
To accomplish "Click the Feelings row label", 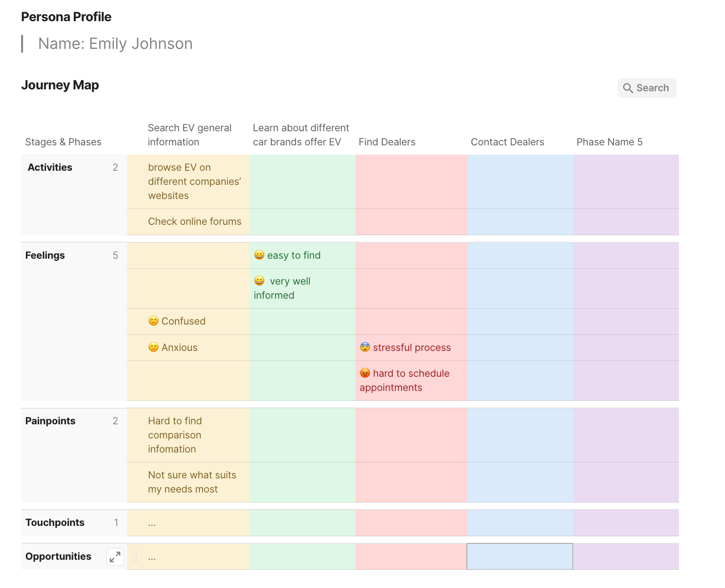I will [45, 255].
